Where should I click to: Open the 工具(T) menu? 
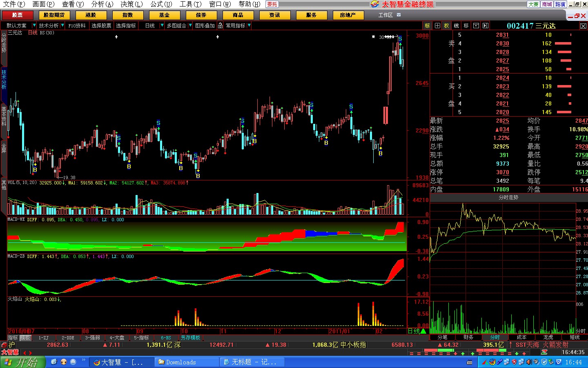coord(191,4)
